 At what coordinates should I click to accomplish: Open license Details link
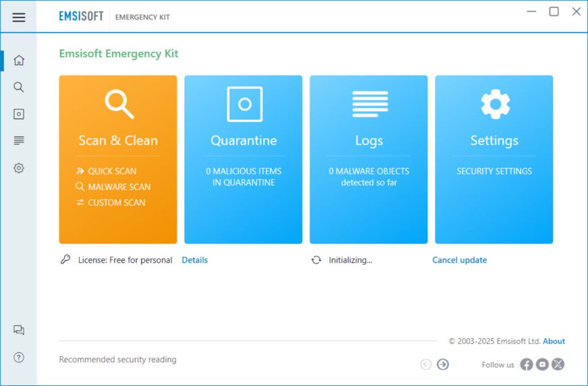195,260
